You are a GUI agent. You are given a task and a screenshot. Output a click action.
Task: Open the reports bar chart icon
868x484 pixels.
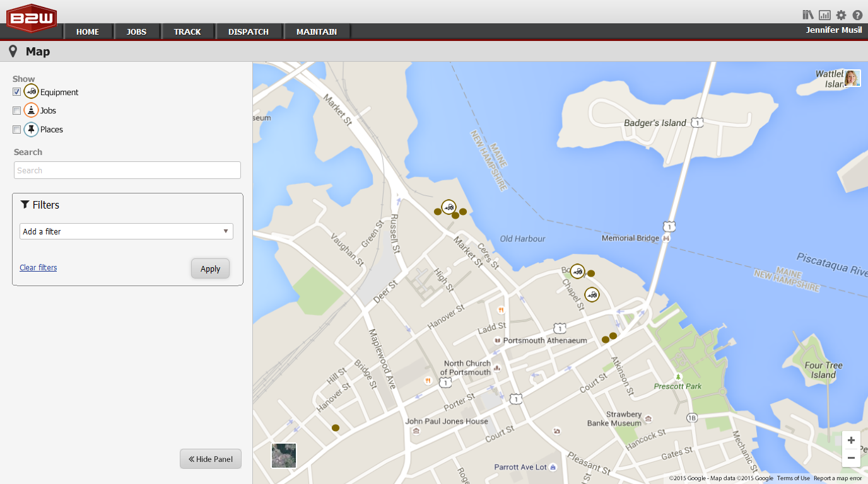click(824, 15)
